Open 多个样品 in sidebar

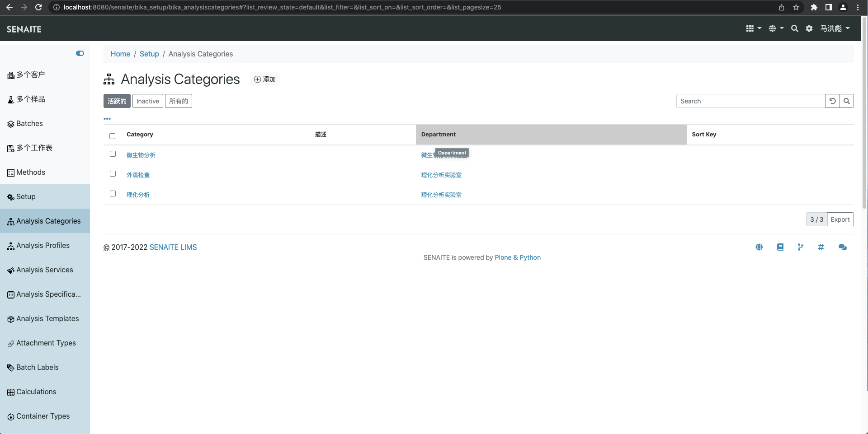point(45,99)
